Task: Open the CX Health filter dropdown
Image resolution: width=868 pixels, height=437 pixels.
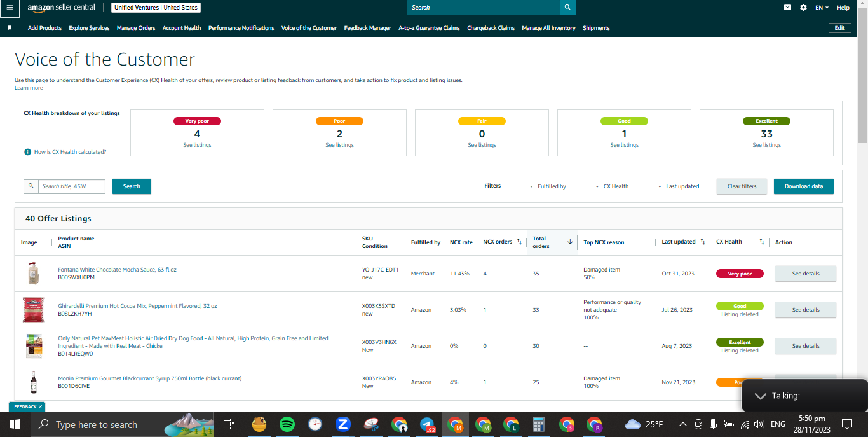Action: [x=613, y=186]
